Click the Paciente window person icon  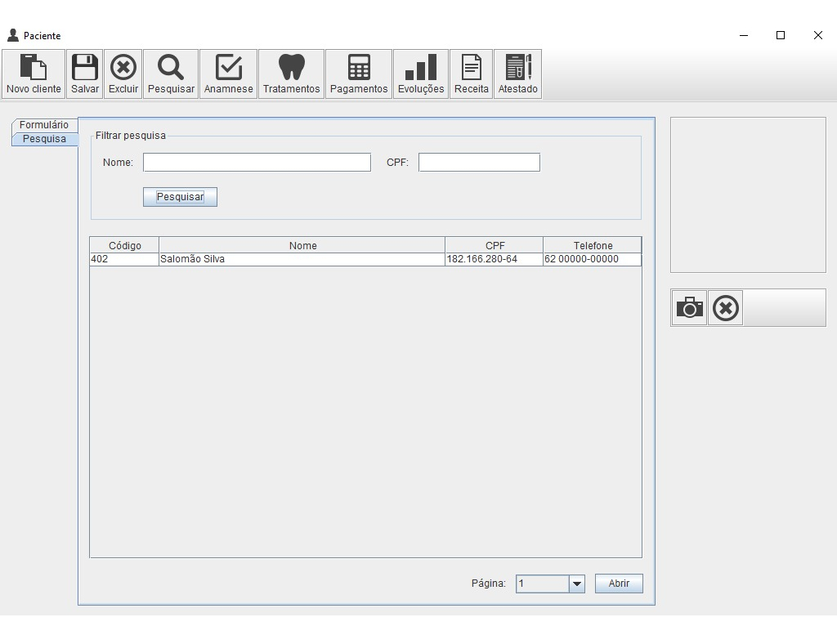coord(13,35)
